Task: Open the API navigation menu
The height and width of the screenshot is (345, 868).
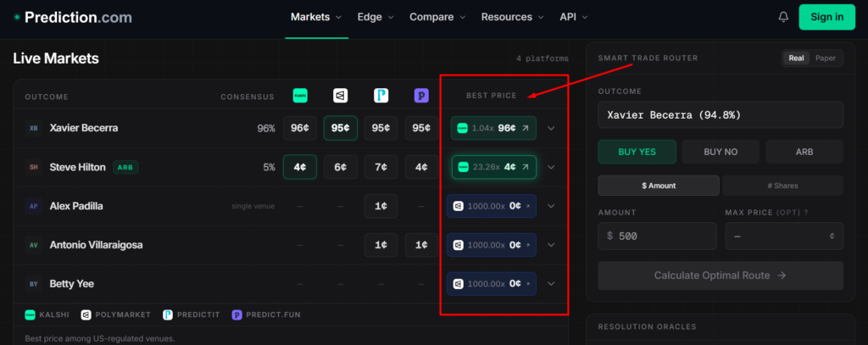Action: (x=574, y=17)
